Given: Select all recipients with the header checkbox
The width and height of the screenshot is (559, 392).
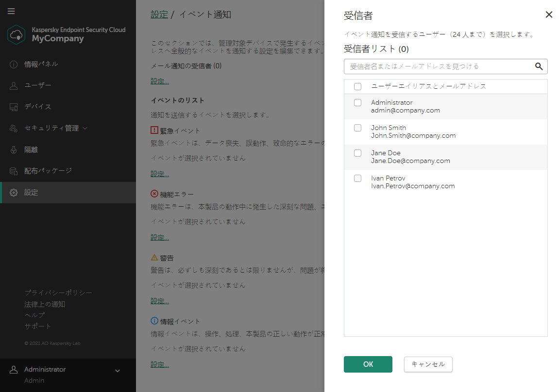Looking at the screenshot, I should (358, 86).
